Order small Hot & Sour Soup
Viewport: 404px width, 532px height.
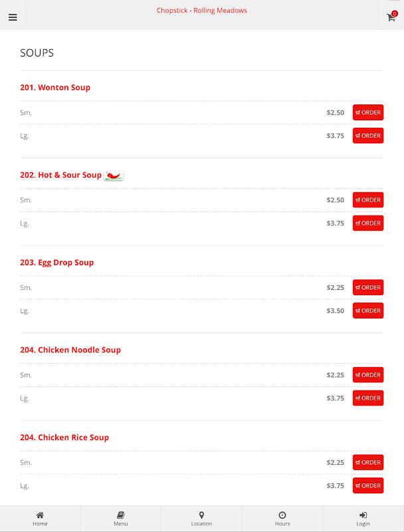click(x=368, y=200)
